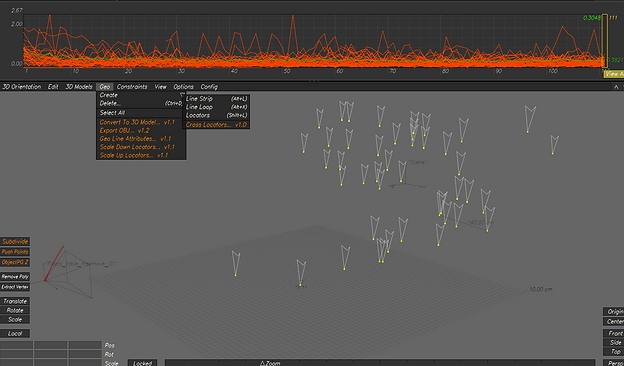Switch to the Front view
This screenshot has height=366, width=624.
(x=614, y=333)
